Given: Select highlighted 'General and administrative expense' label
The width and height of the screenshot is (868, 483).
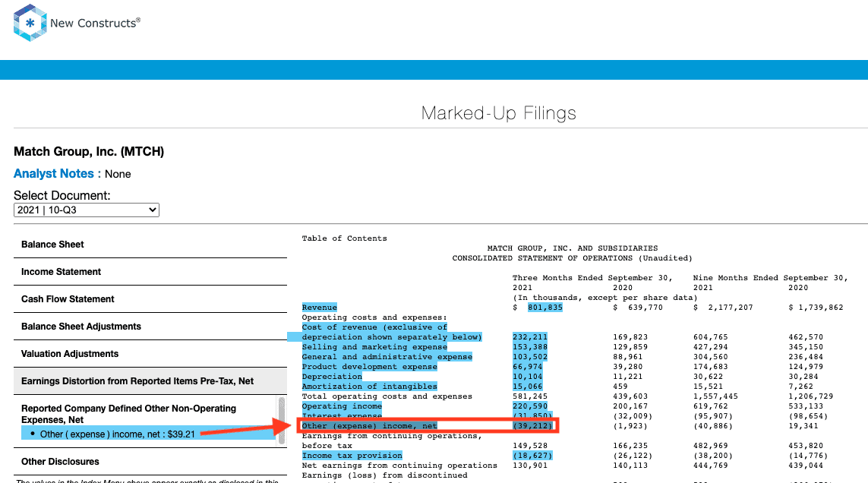Looking at the screenshot, I should (x=387, y=357).
